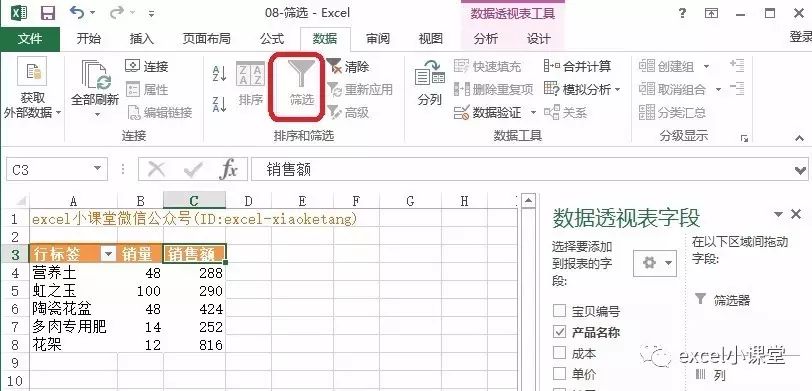Viewport: 812px width, 391px height.
Task: Click 关系 relationships button
Action: click(566, 112)
